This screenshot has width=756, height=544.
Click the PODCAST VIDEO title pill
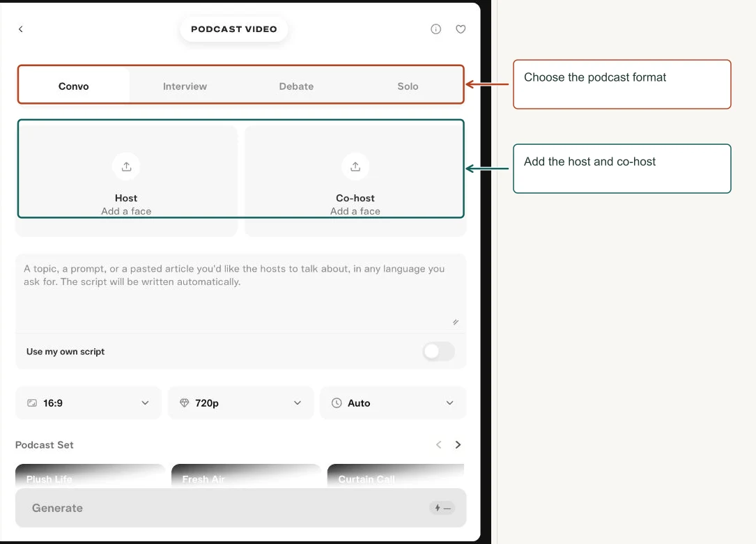(234, 29)
